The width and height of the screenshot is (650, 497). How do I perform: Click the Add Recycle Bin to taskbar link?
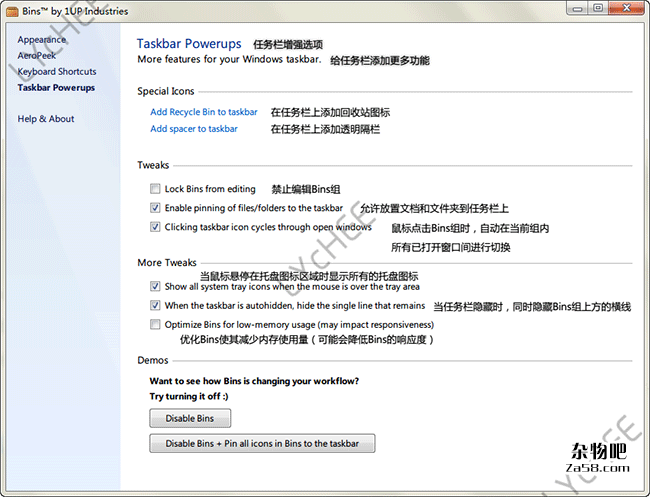[204, 112]
